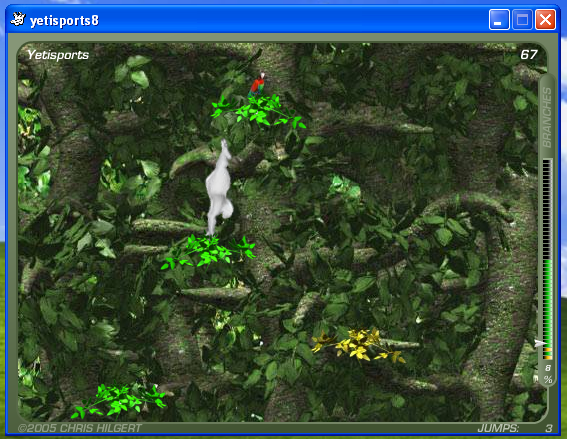Click the green branch under the parrot

[x=258, y=111]
